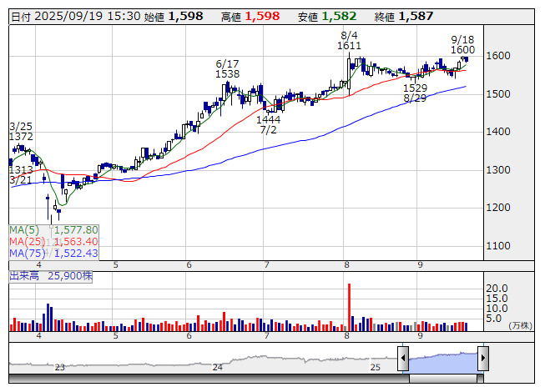Click the tall red volume bar in August
The width and height of the screenshot is (545, 392).
[x=350, y=307]
